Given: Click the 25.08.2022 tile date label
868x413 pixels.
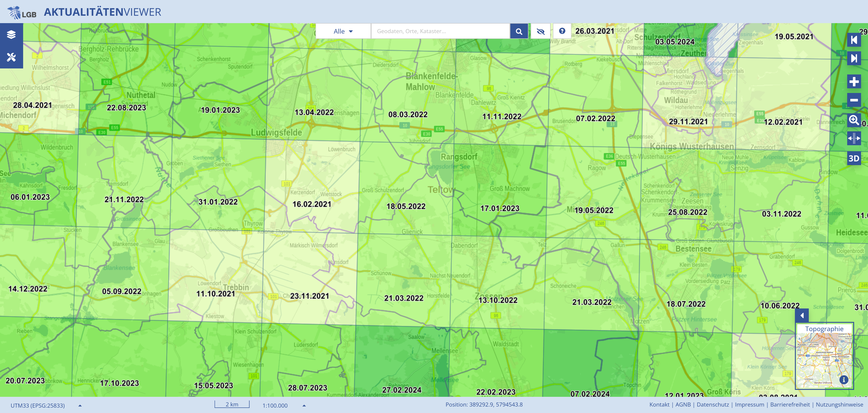Looking at the screenshot, I should click(x=688, y=212).
